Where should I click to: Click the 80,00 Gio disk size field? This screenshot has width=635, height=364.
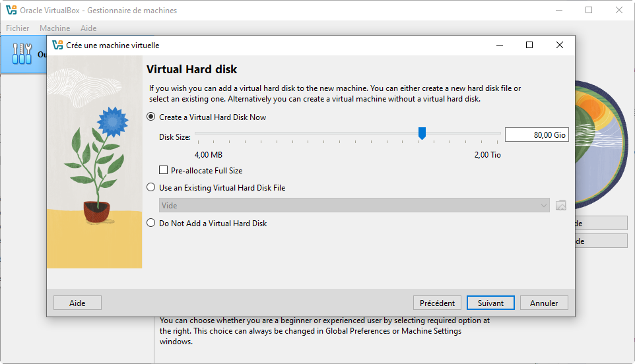tap(536, 135)
